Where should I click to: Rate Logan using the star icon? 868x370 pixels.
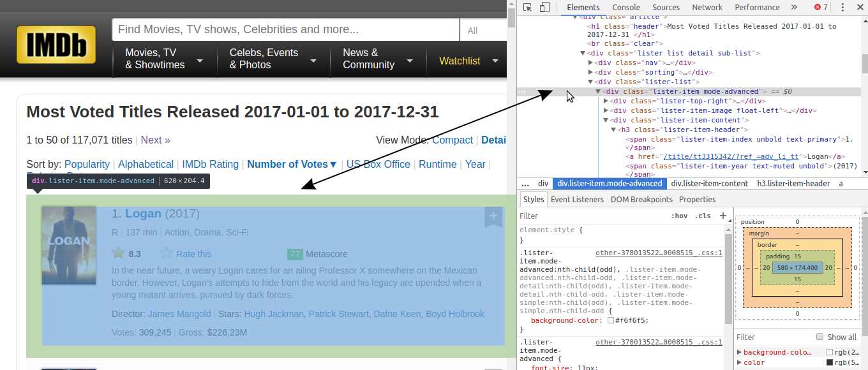[x=166, y=253]
